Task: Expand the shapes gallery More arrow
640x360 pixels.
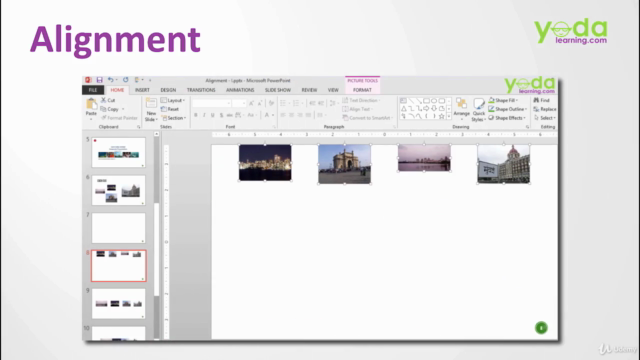Action: click(x=449, y=117)
